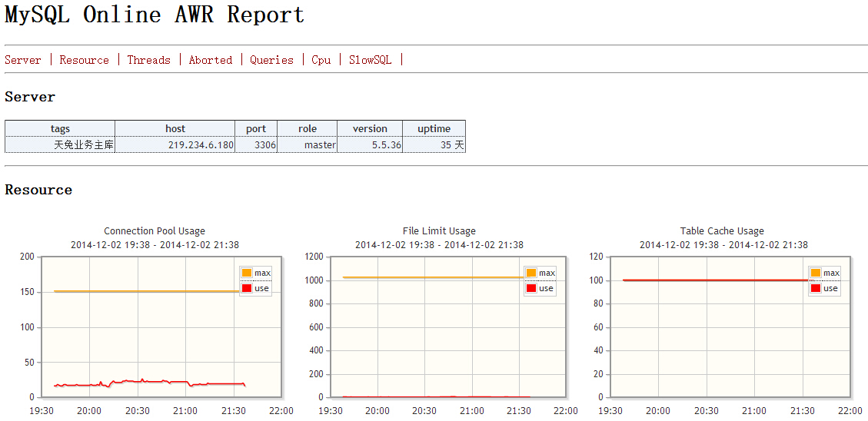Viewport: 868px width, 421px height.
Task: Select the 219.234.6.180 host cell
Action: [x=175, y=145]
